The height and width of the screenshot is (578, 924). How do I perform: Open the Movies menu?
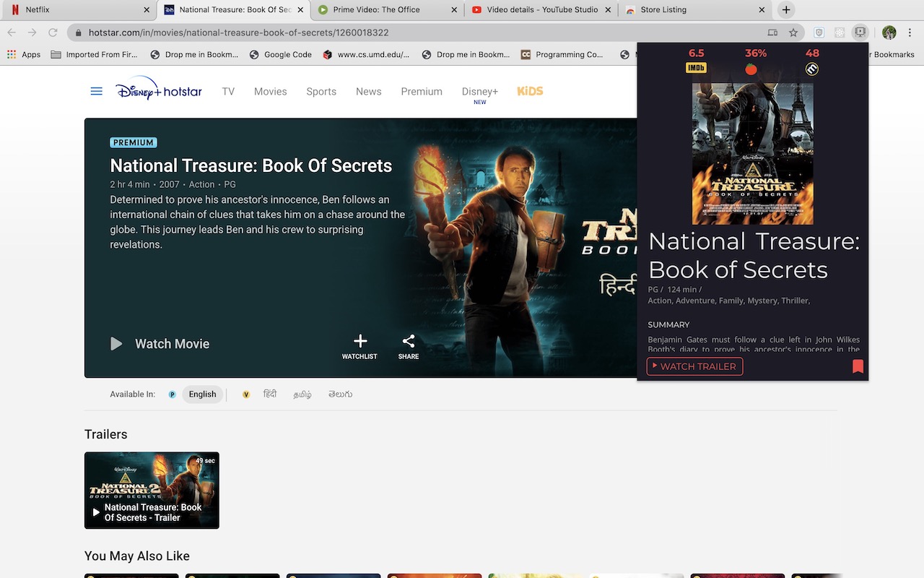point(271,92)
